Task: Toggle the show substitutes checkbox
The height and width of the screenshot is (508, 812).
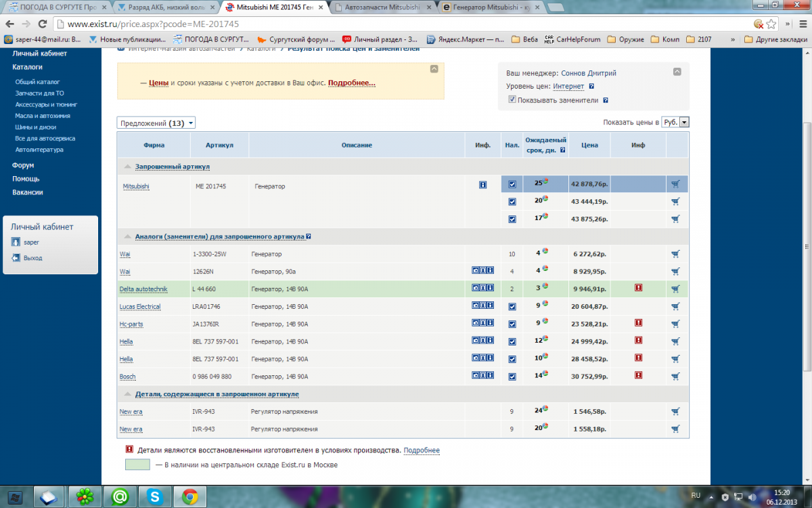Action: pyautogui.click(x=512, y=100)
